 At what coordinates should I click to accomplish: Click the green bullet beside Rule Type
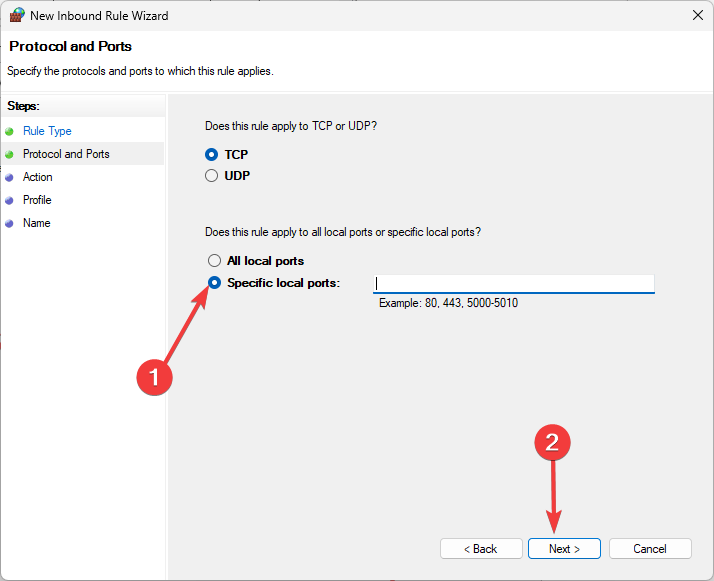tap(9, 132)
